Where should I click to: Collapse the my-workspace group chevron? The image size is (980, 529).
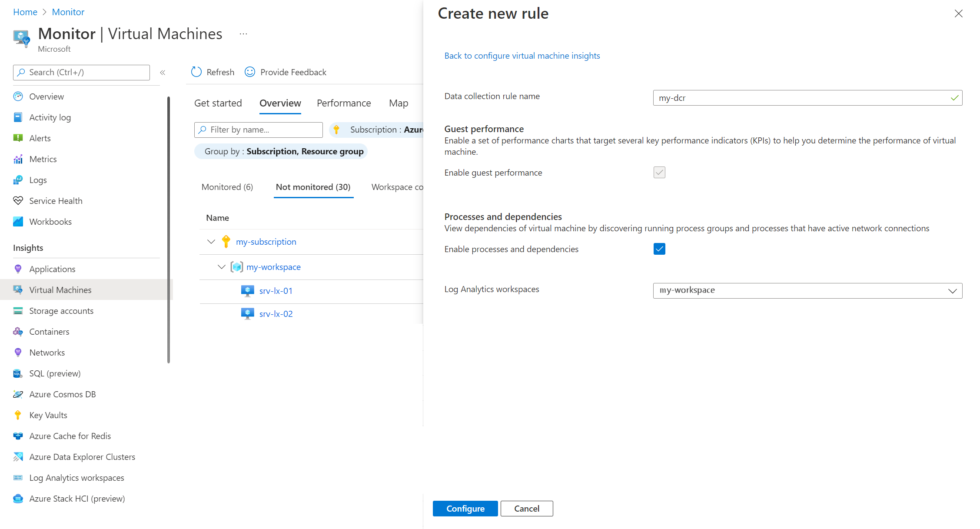tap(222, 267)
